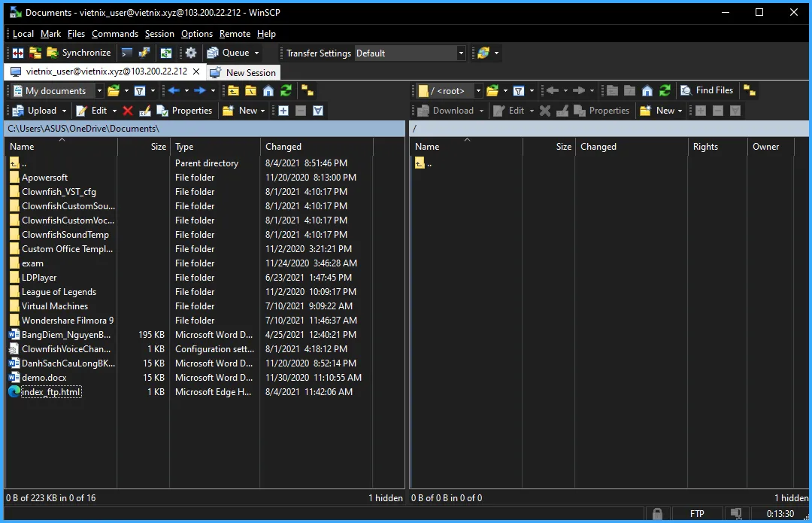Click the Open Terminal console icon
Screen dimensions: 812x523
click(127, 53)
